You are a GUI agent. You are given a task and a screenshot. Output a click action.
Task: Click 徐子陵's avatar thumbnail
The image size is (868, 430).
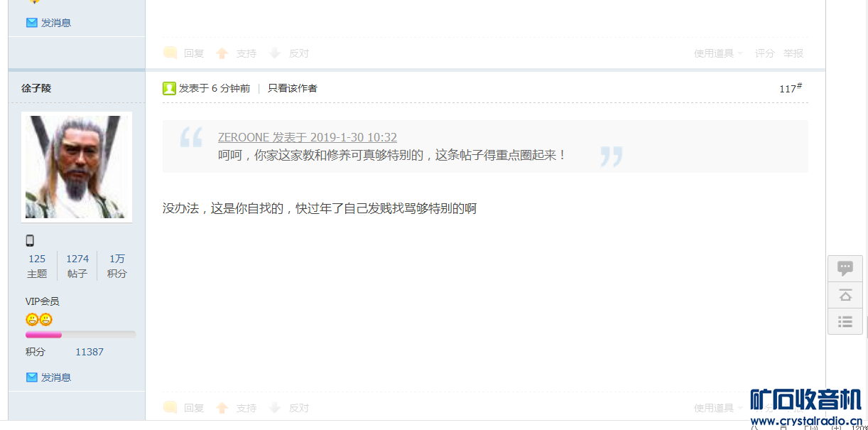(77, 167)
